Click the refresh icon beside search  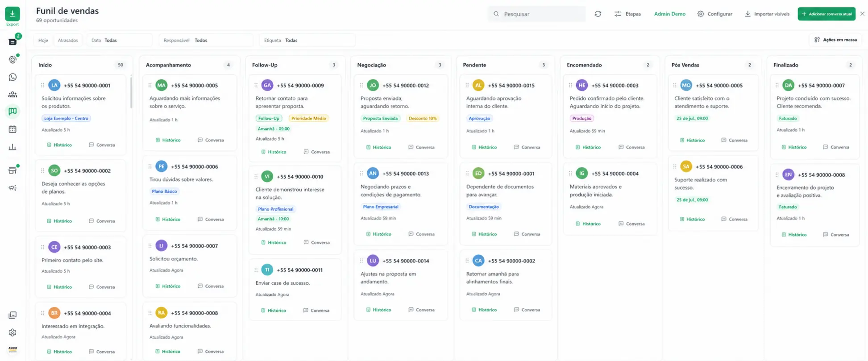tap(598, 14)
